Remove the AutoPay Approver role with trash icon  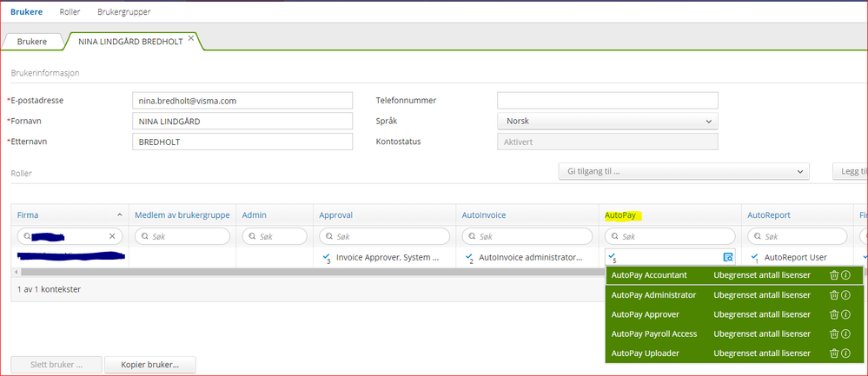pyautogui.click(x=834, y=314)
